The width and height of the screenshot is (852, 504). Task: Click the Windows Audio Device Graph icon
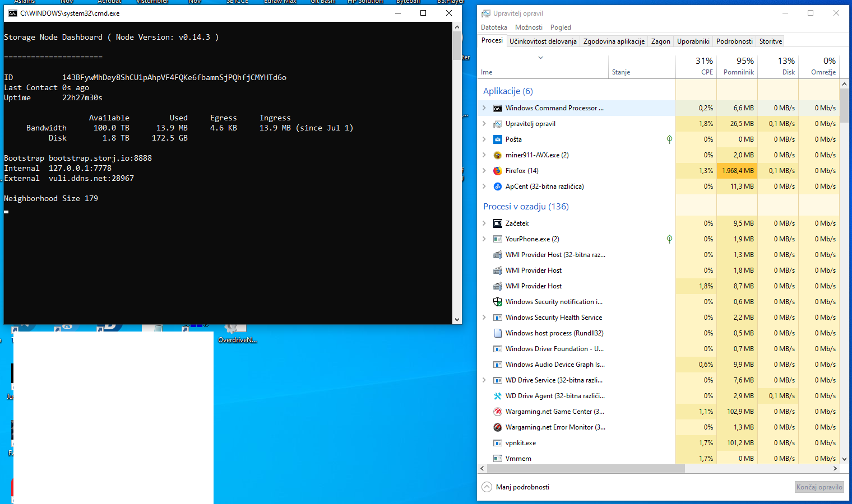pos(497,365)
